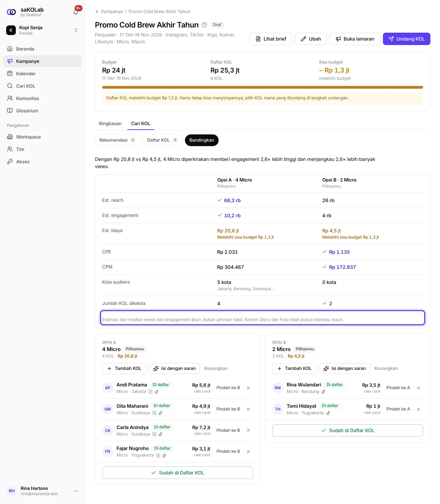Expand the Kopi Senja workspace switcher
440x504 pixels.
point(42,30)
